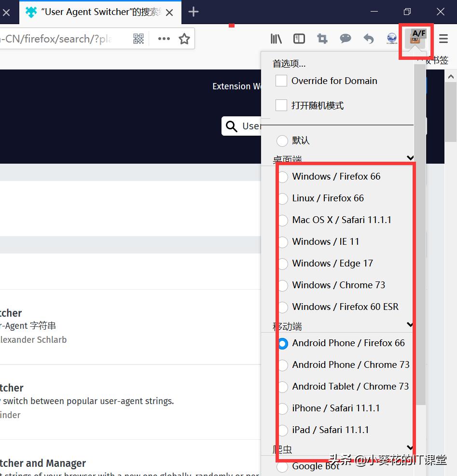Viewport: 457px width, 476px height.
Task: Open the Firefox hamburger menu
Action: point(443,39)
